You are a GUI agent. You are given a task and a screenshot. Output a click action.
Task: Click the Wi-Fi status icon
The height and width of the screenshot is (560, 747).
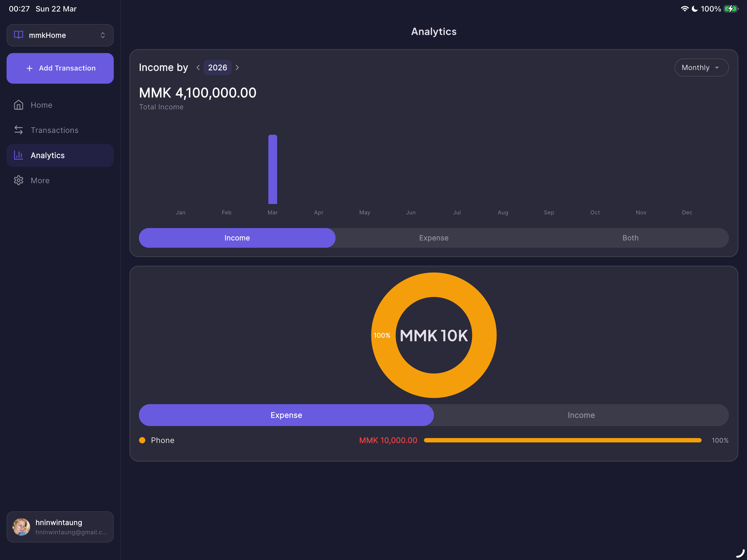(685, 9)
